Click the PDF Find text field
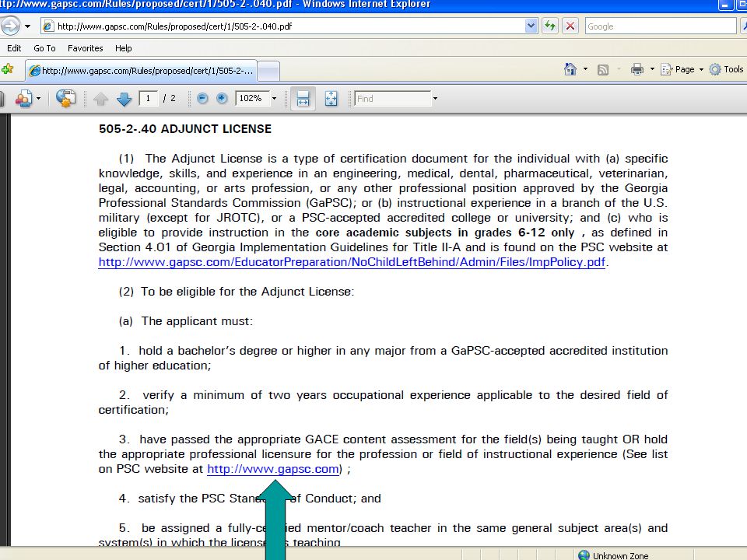747x560 pixels. point(392,99)
